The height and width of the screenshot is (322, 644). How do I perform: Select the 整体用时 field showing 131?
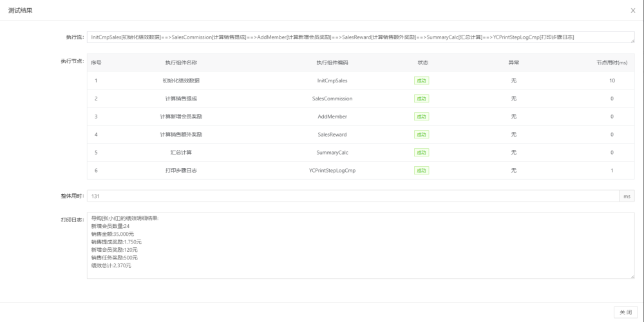click(x=353, y=196)
